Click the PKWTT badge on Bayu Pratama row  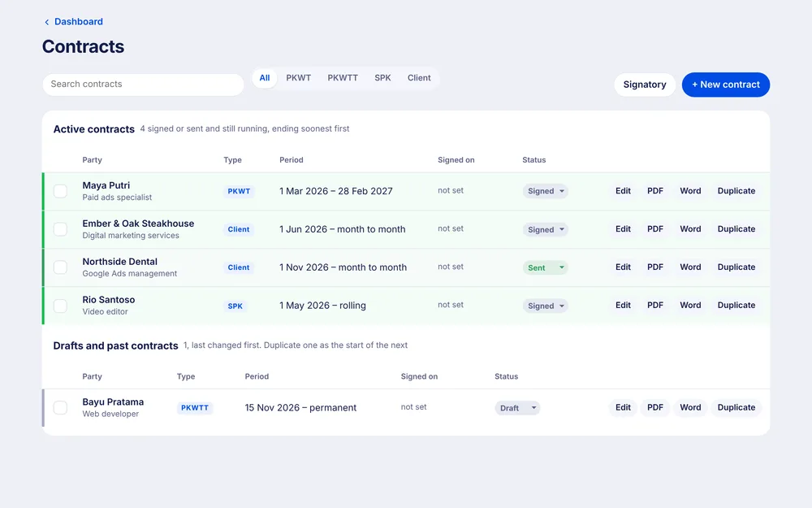195,408
